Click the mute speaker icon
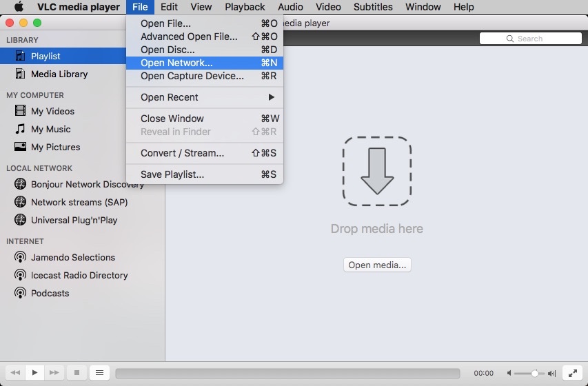Viewport: 588px width, 386px height. tap(509, 373)
